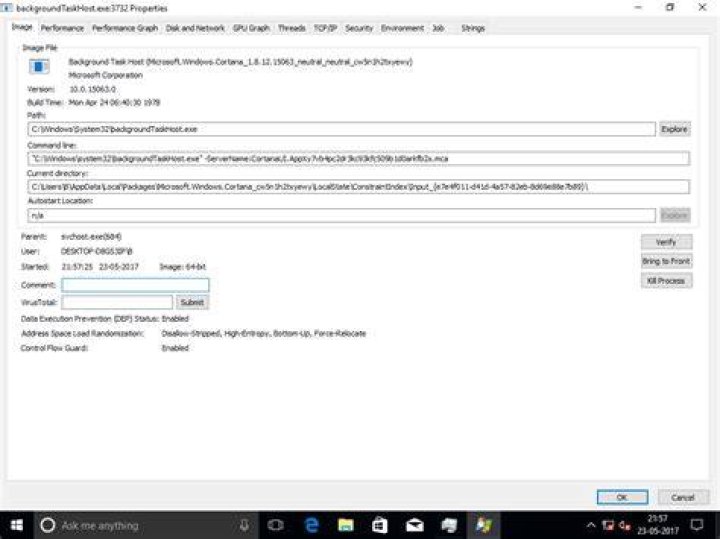Click the Ask me anything search box

[x=147, y=525]
